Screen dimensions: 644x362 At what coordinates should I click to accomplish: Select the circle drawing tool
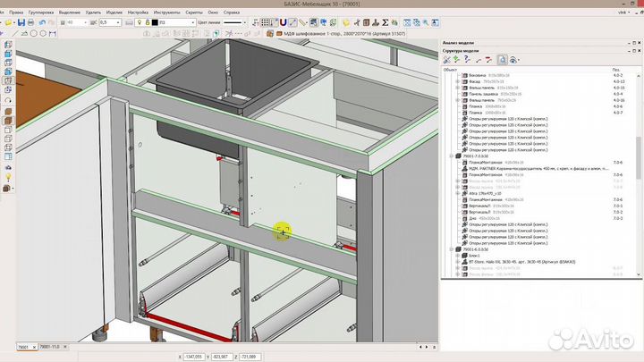[34, 32]
